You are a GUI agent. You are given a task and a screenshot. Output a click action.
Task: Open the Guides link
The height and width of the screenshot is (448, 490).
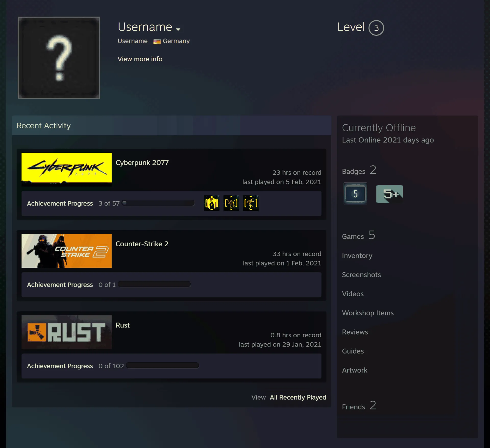[x=353, y=351]
